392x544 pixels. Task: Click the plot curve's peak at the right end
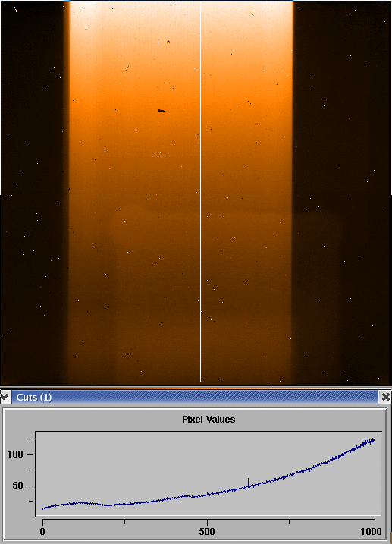coord(372,440)
